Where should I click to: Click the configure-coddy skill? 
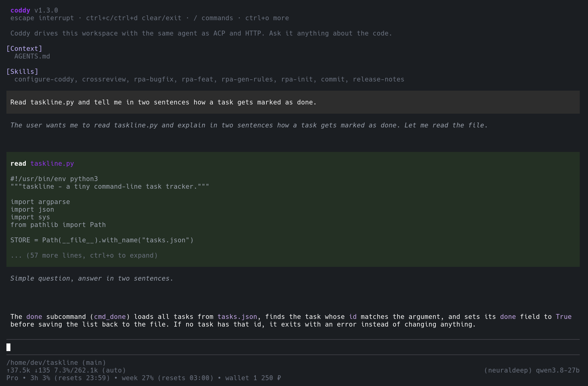point(44,79)
